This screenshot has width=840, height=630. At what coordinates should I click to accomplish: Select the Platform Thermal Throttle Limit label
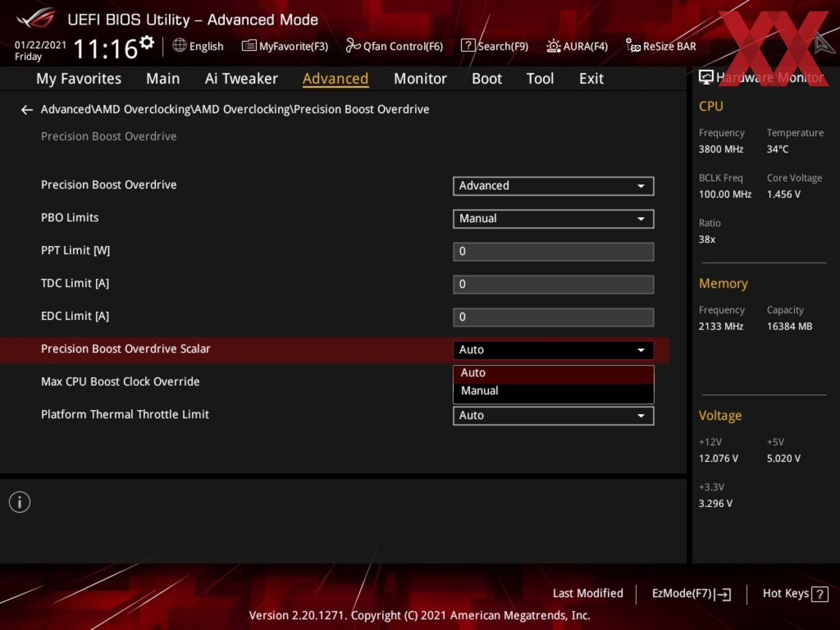point(125,414)
